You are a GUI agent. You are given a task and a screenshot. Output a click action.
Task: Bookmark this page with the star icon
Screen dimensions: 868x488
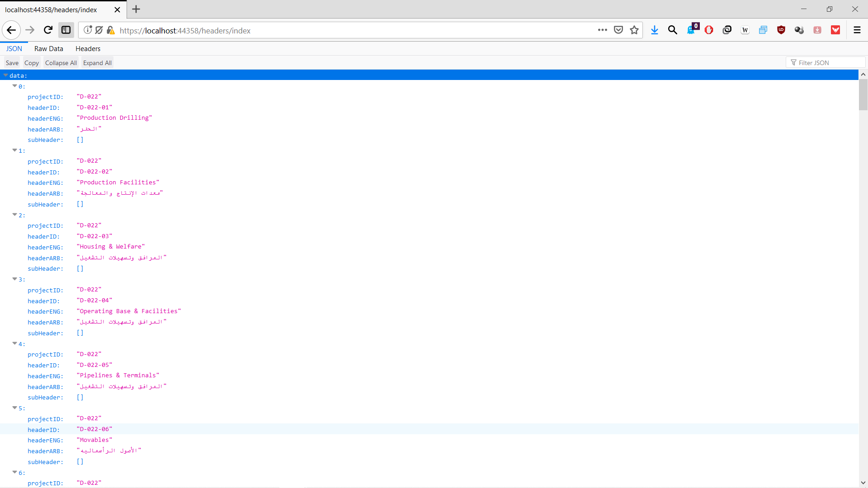tap(634, 30)
